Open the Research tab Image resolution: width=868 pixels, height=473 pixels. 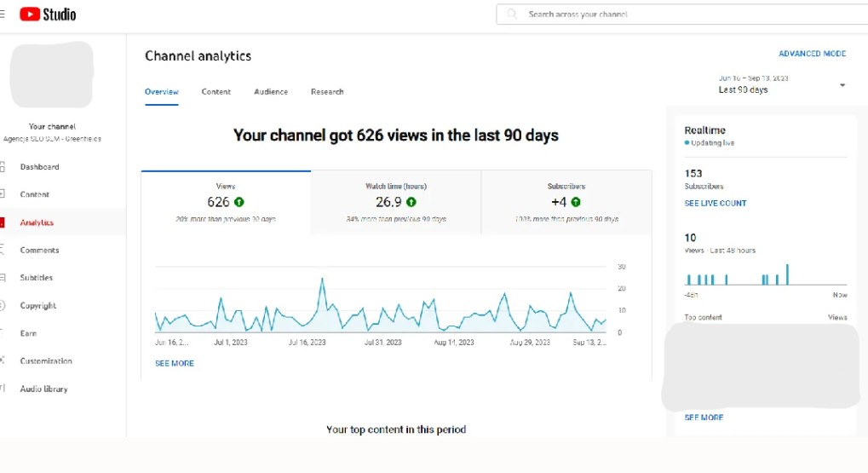(x=327, y=92)
